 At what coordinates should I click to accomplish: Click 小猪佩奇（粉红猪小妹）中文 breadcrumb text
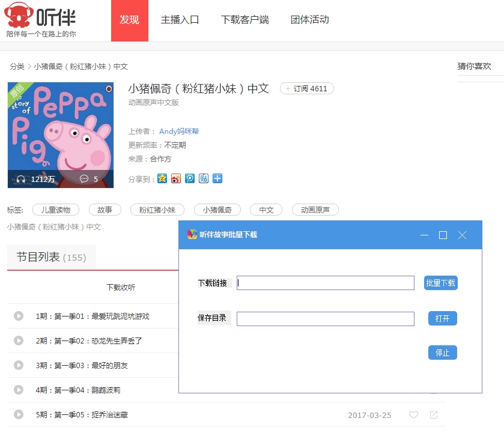[x=80, y=66]
